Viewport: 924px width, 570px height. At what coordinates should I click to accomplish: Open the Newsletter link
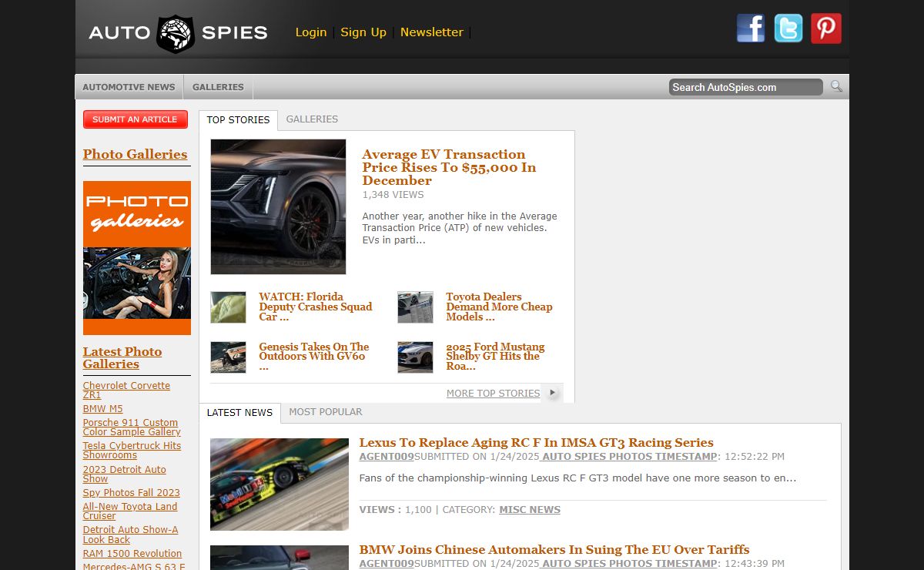click(432, 32)
